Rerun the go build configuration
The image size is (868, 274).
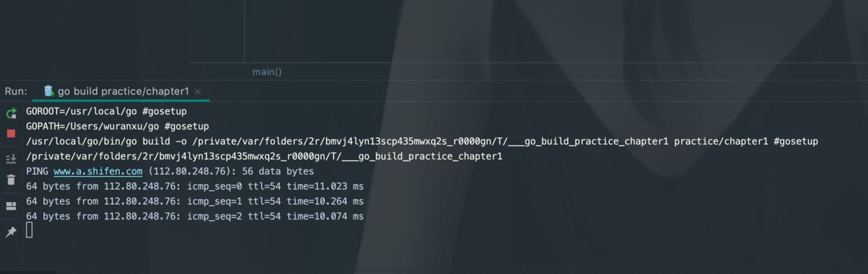tap(10, 113)
